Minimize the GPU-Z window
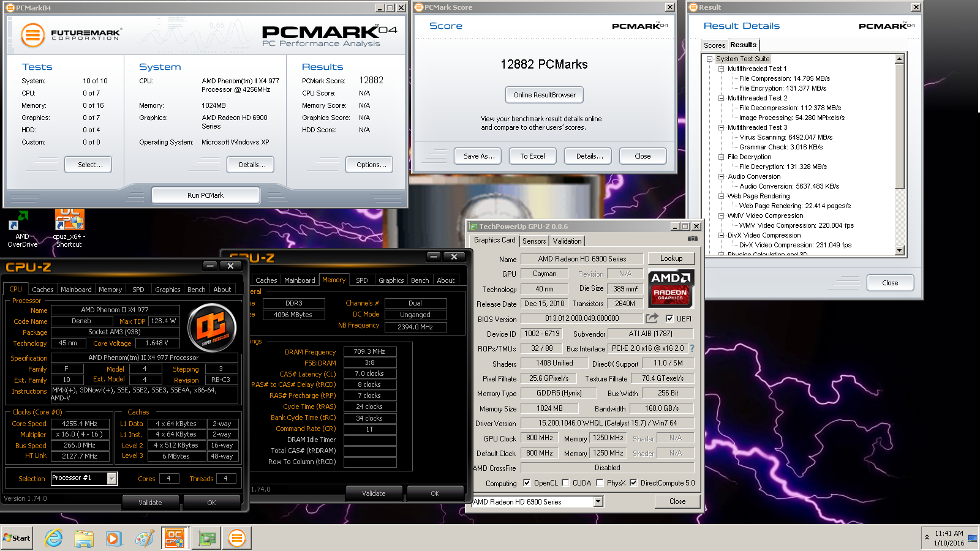The width and height of the screenshot is (980, 551). coord(674,227)
